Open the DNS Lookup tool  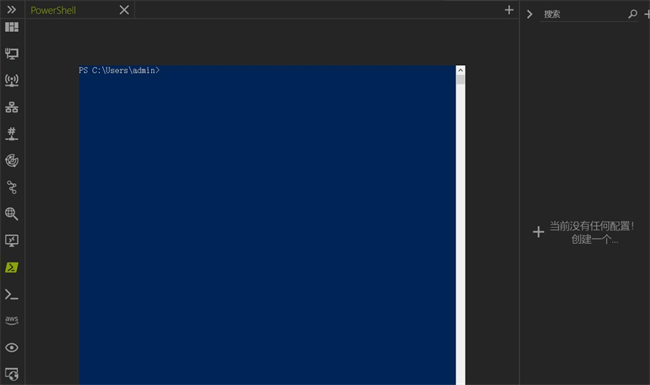[x=12, y=214]
